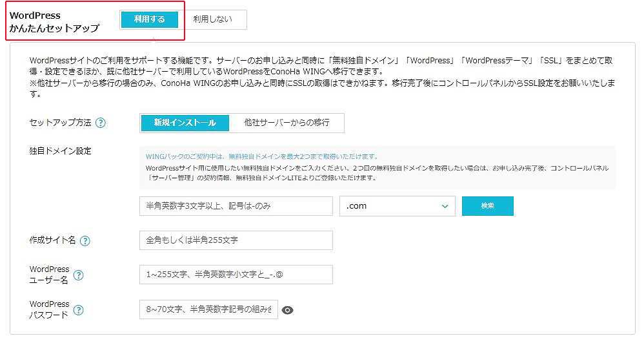Click help icon for WordPress パスワード
Image resolution: width=644 pixels, height=345 pixels.
78,310
